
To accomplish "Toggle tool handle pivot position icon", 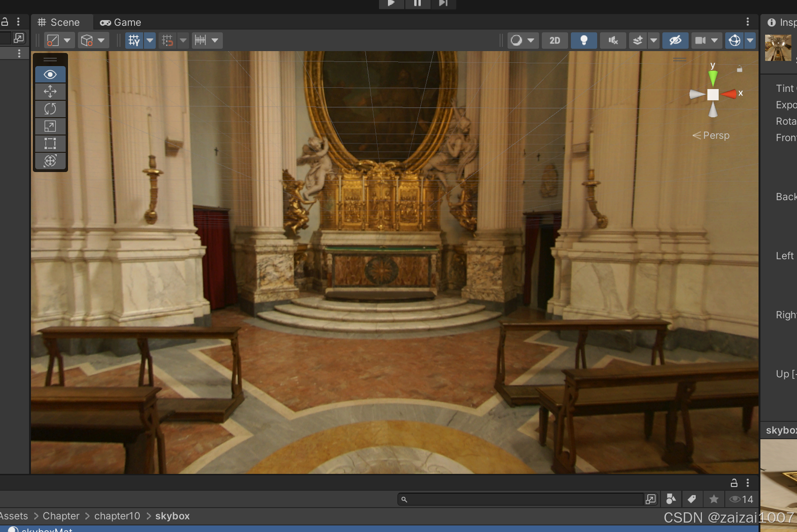I will click(53, 40).
